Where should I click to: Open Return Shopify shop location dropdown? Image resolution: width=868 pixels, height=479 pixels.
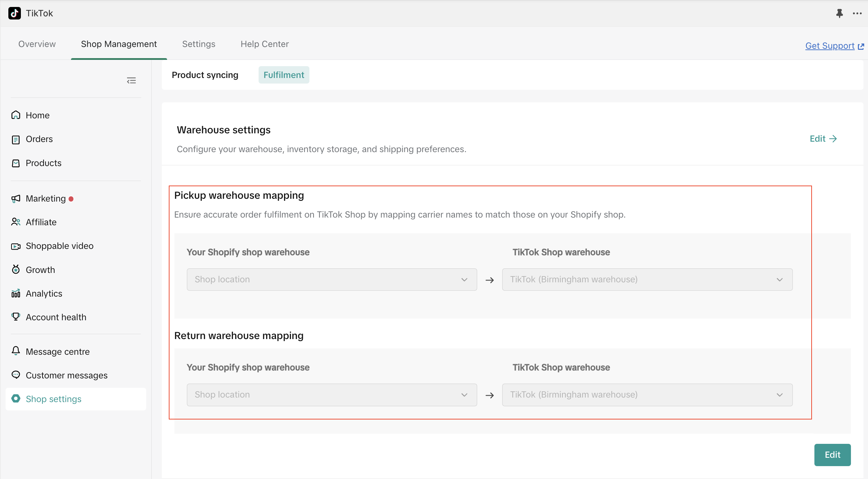tap(332, 395)
